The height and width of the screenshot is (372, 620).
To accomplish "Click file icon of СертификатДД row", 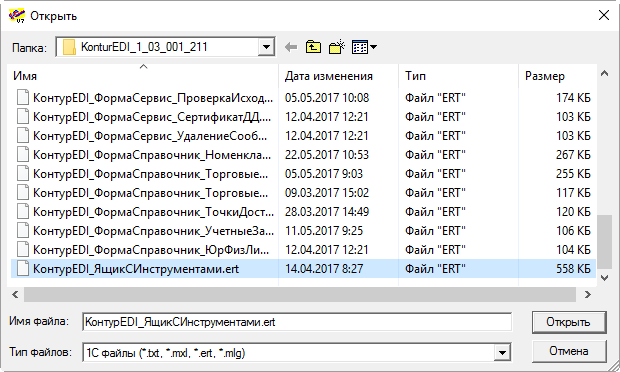I will tap(23, 116).
